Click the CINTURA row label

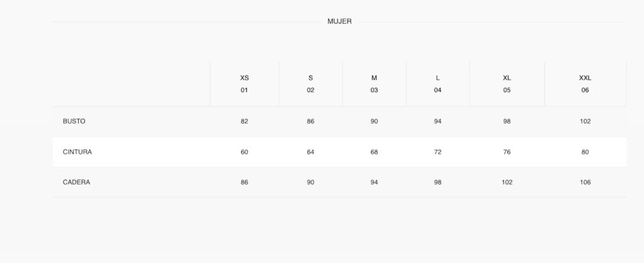[77, 152]
